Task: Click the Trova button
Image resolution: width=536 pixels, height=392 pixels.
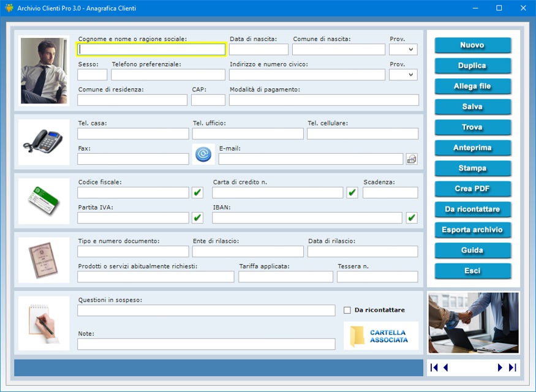Action: point(473,127)
